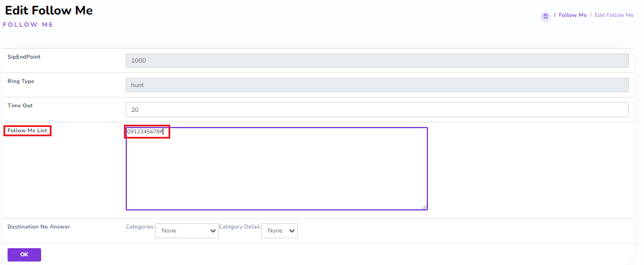Click the Ring Type label

21,81
